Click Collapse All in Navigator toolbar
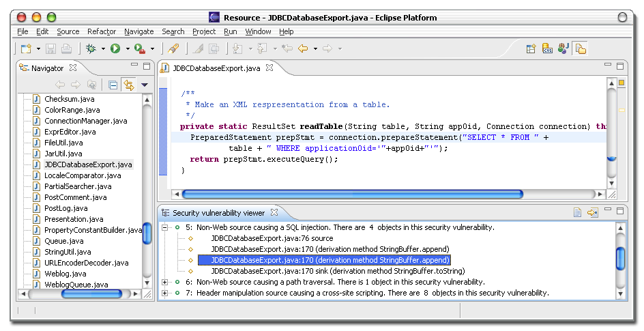Screen dimensions: 644x331 pyautogui.click(x=113, y=85)
